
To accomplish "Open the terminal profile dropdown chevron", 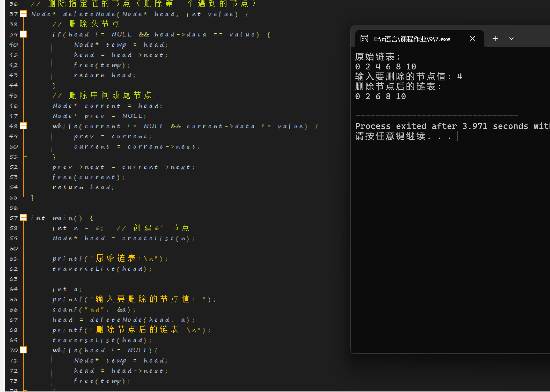I will (x=511, y=39).
